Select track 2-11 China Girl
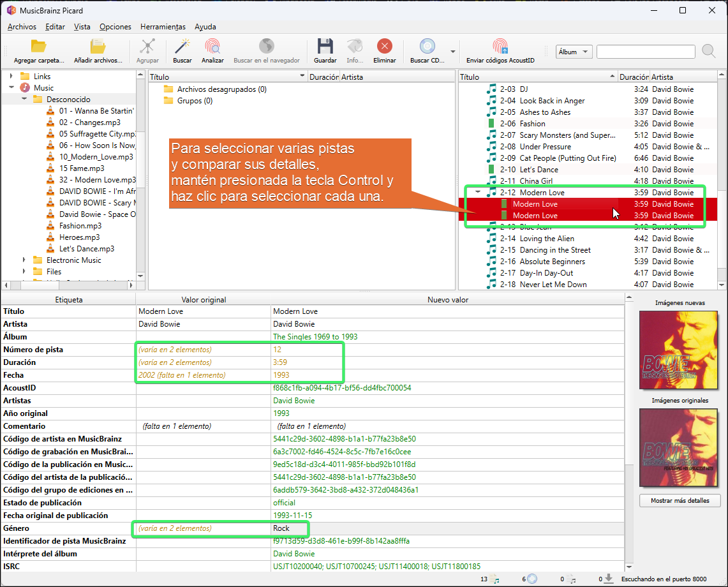Screen dimensions: 728x587 [x=526, y=181]
